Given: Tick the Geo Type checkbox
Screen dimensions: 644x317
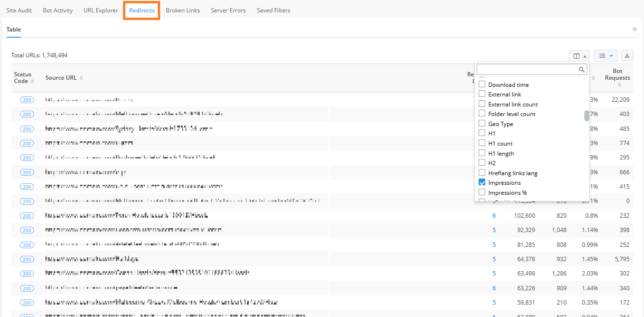Looking at the screenshot, I should coord(482,124).
